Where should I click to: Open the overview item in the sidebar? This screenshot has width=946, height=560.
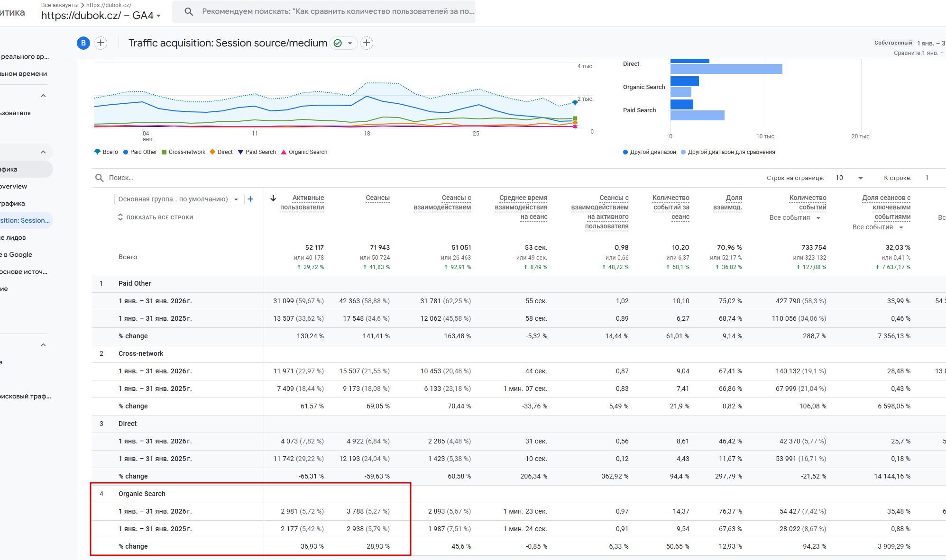point(14,186)
